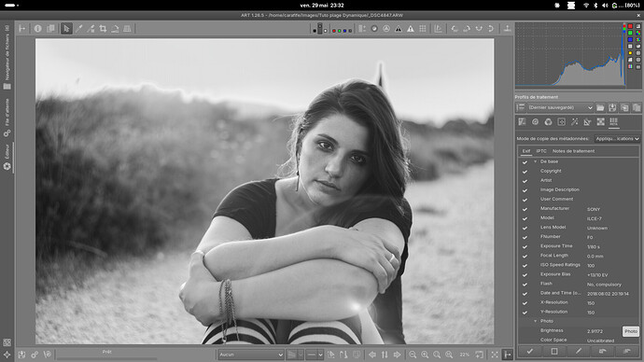
Task: Copy processing profile to clipboard
Action: click(624, 107)
